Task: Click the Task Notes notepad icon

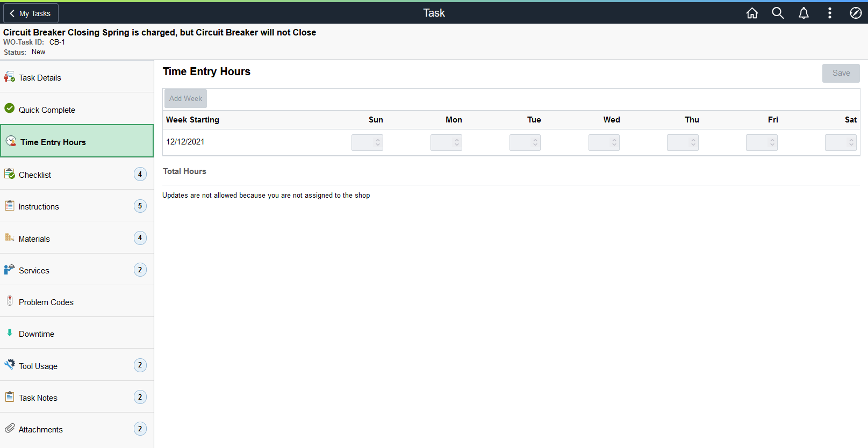Action: click(x=10, y=396)
